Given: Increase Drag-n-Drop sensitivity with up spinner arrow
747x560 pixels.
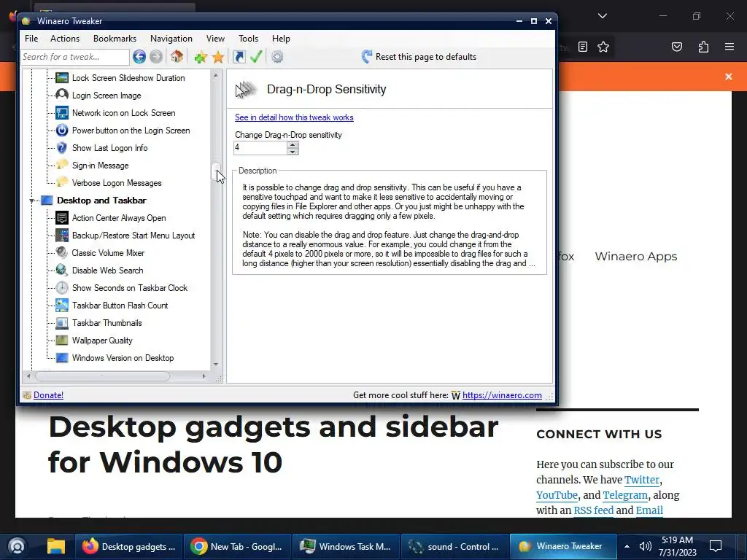Looking at the screenshot, I should 293,145.
